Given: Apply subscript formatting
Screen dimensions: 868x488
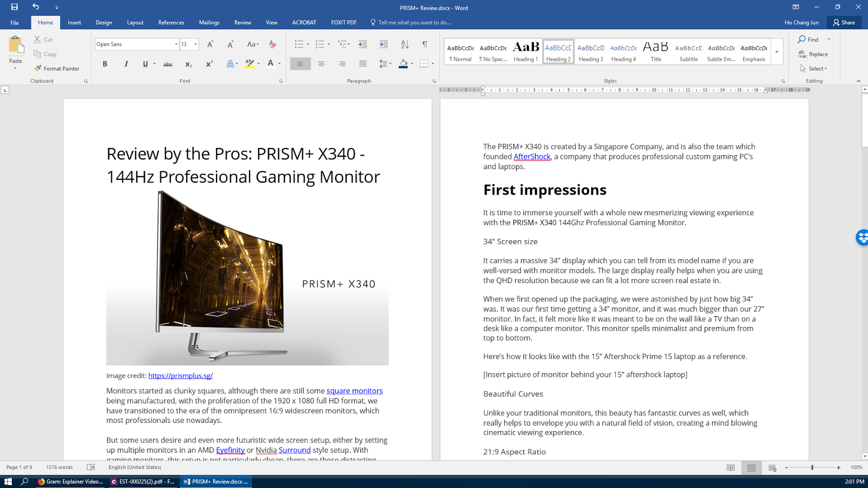Looking at the screenshot, I should (188, 64).
